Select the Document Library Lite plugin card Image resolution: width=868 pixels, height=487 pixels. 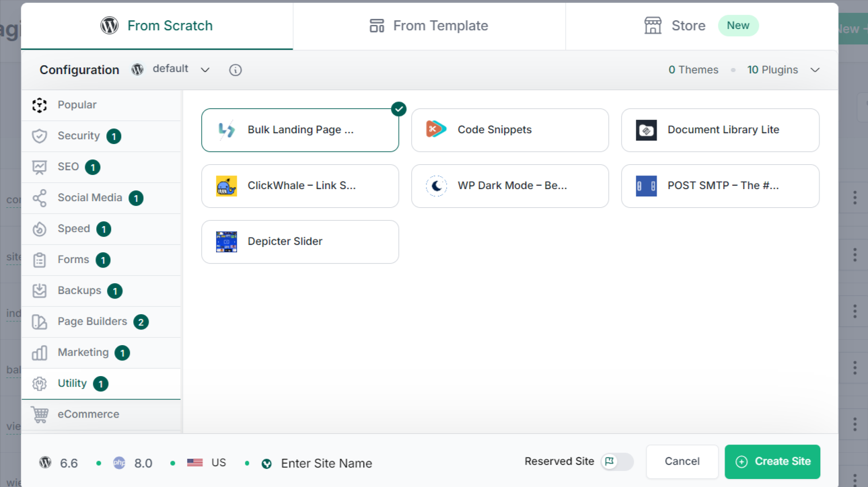(x=720, y=130)
